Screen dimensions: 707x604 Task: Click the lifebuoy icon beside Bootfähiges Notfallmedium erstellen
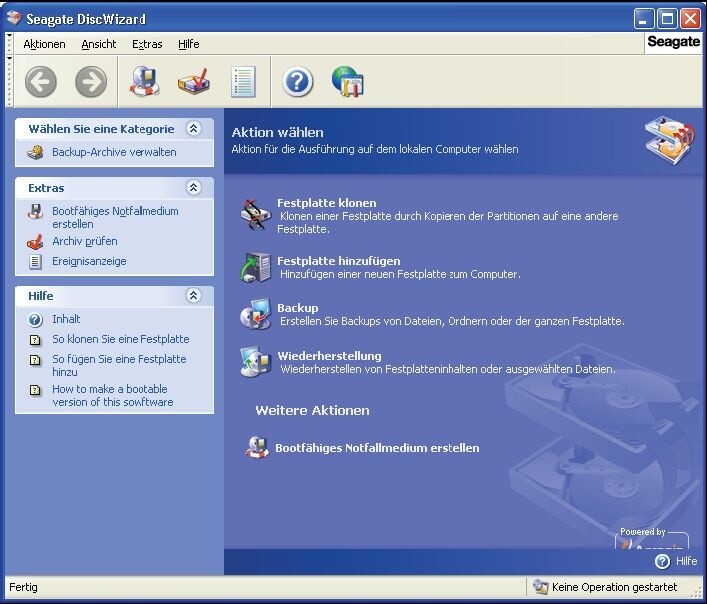pyautogui.click(x=257, y=447)
